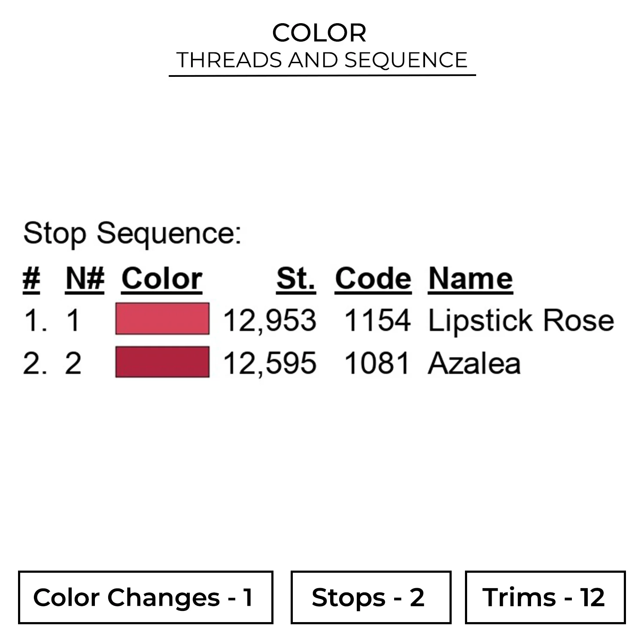Click the sequence number 2. in the Azalea row
Image resolution: width=644 pixels, height=644 pixels.
pyautogui.click(x=35, y=363)
